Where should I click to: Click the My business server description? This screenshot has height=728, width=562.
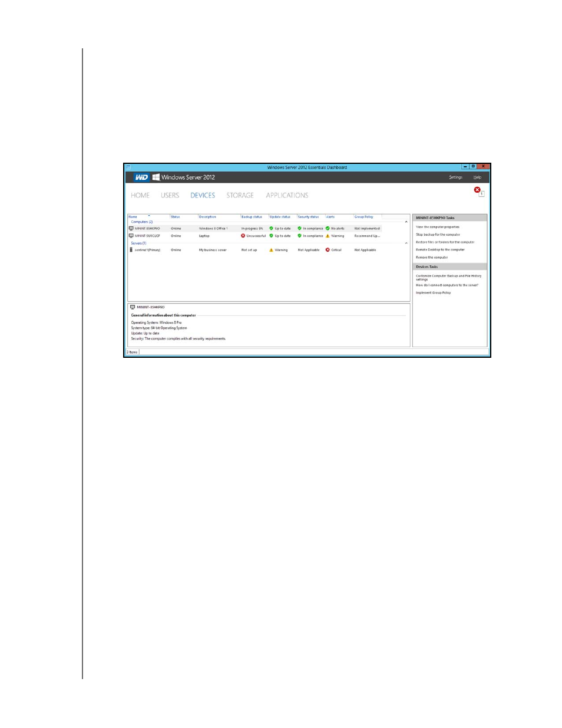(213, 250)
